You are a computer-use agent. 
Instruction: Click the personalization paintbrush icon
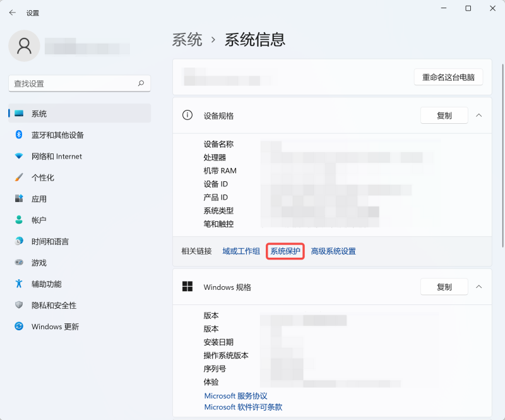[19, 177]
